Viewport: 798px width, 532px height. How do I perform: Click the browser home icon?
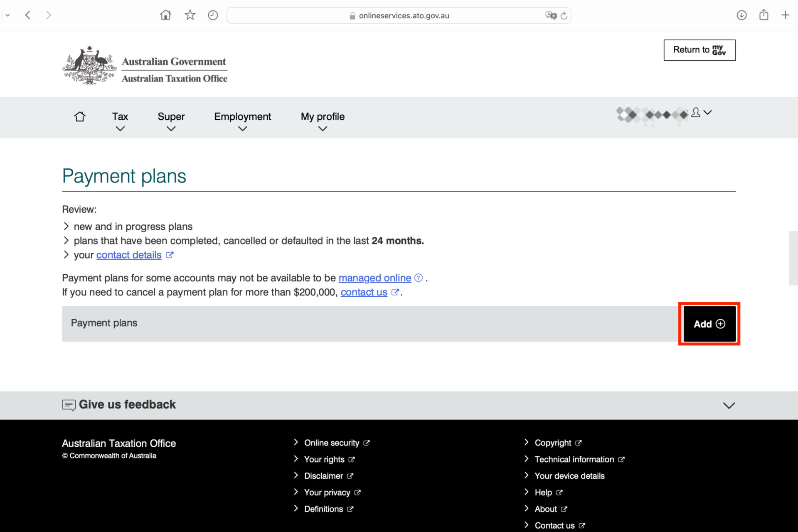click(x=165, y=15)
